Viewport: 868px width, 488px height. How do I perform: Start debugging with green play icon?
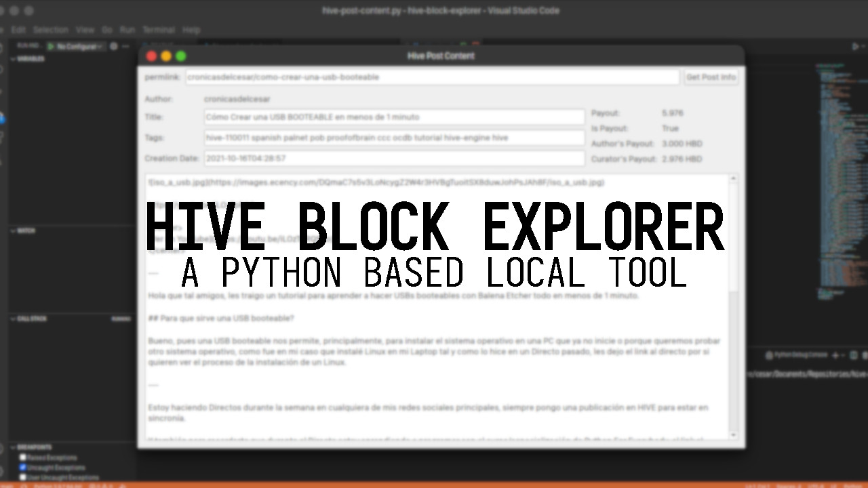tap(50, 47)
